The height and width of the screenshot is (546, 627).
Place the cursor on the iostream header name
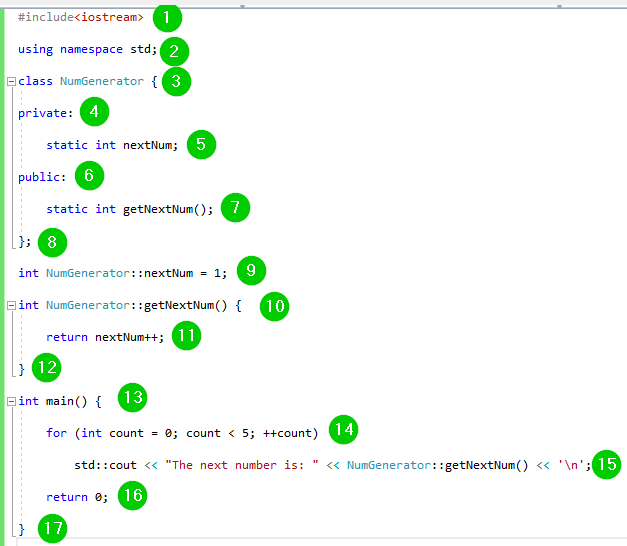[120, 17]
